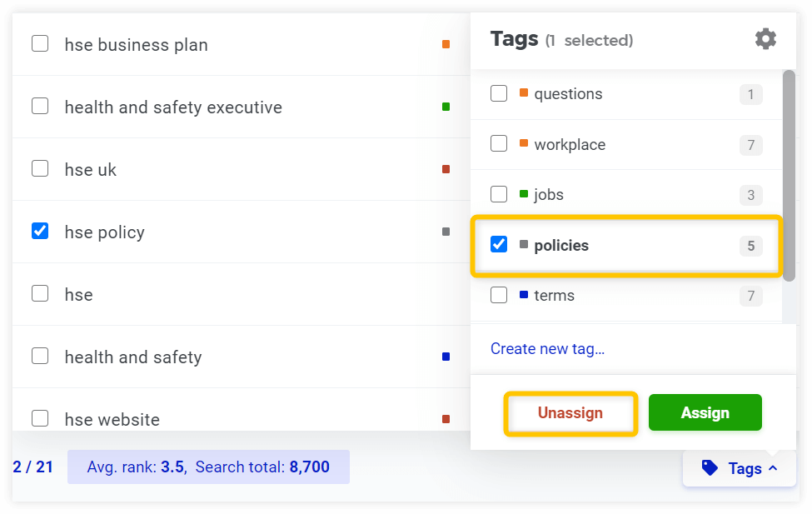This screenshot has width=812, height=514.
Task: Collapse the Tags panel via its chevron
Action: point(775,467)
